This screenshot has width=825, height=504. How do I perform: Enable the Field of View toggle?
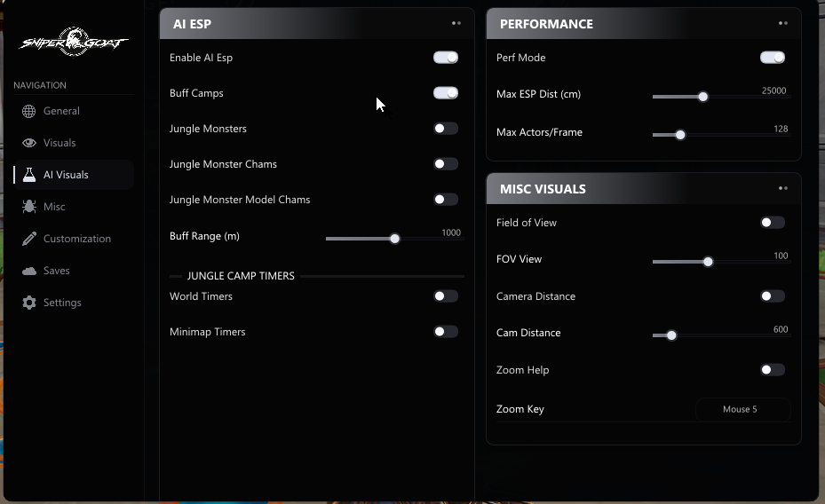click(773, 223)
